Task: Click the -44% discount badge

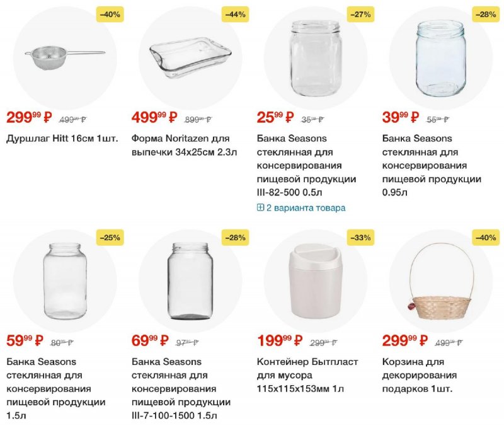Action: pyautogui.click(x=235, y=14)
